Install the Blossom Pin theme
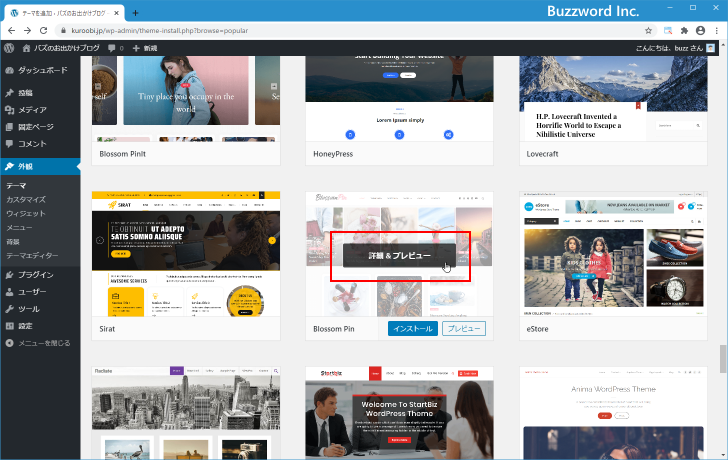Image resolution: width=728 pixels, height=460 pixels. point(412,328)
